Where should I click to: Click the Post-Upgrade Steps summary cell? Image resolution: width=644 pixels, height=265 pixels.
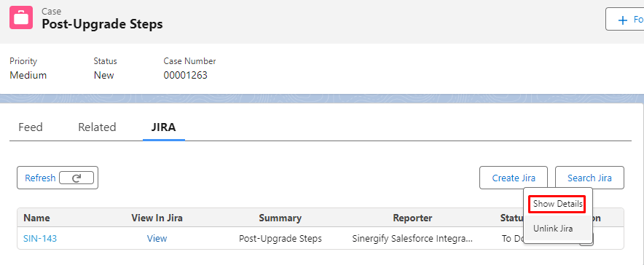[280, 238]
